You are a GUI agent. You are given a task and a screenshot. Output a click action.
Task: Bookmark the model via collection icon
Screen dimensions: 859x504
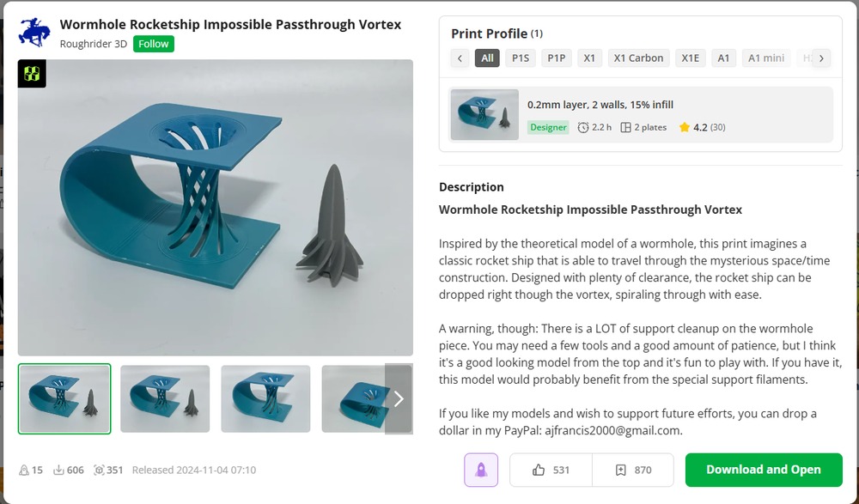click(620, 470)
